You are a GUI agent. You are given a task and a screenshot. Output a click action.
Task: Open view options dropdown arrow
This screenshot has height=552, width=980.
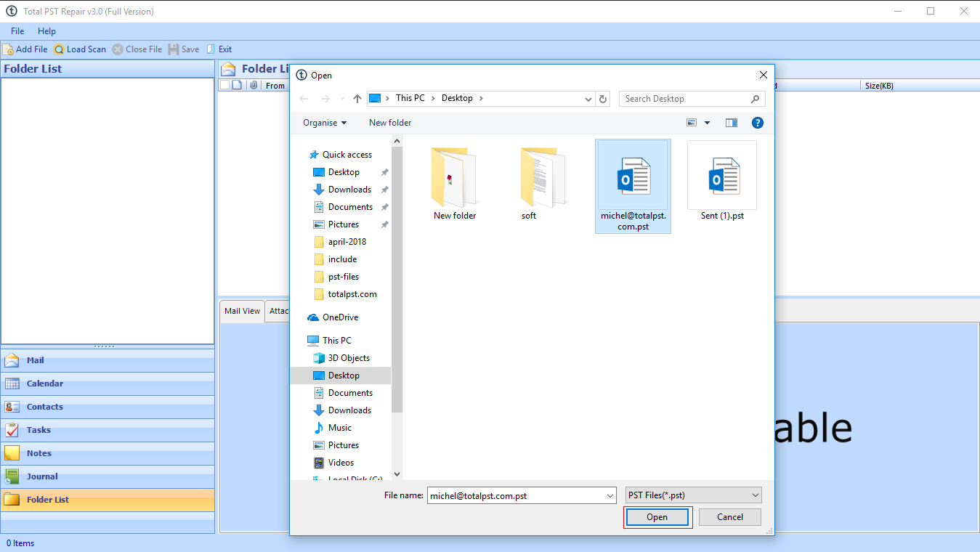coord(708,123)
